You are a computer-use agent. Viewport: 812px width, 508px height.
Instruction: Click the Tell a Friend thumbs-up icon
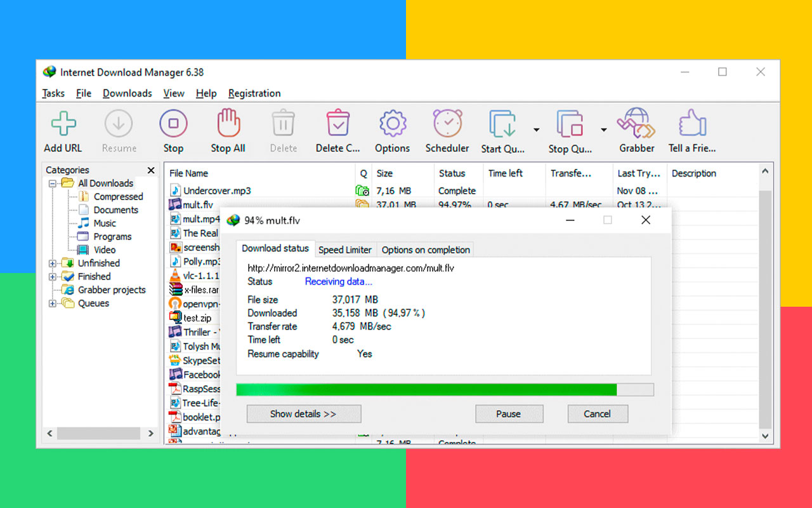692,123
